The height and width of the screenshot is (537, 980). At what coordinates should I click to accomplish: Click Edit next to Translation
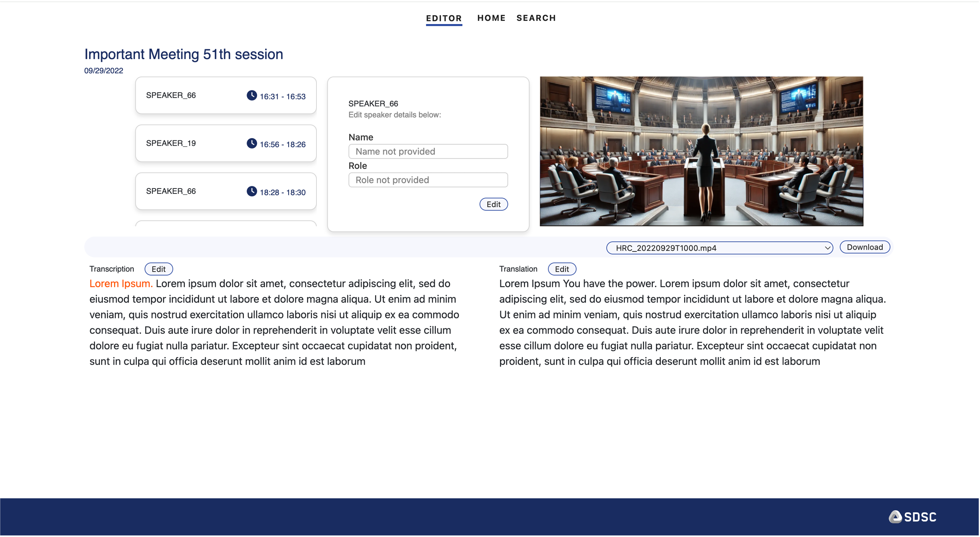coord(562,269)
